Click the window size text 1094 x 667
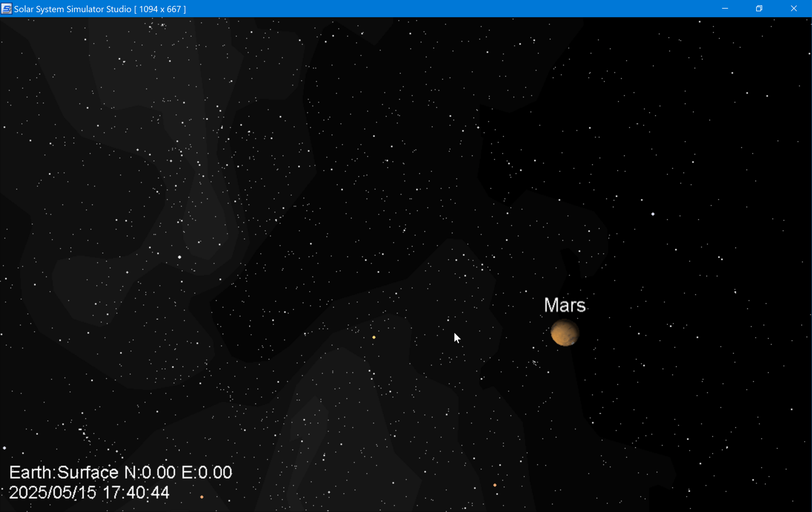 pos(160,9)
